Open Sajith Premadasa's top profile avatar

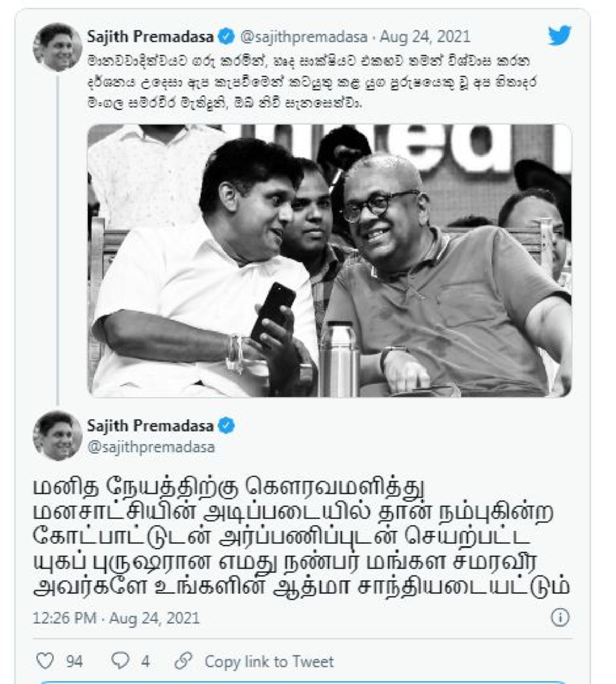click(x=57, y=48)
